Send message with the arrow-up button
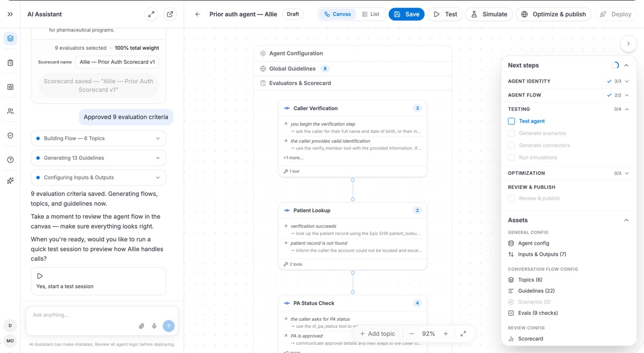The height and width of the screenshot is (353, 644). [x=169, y=326]
